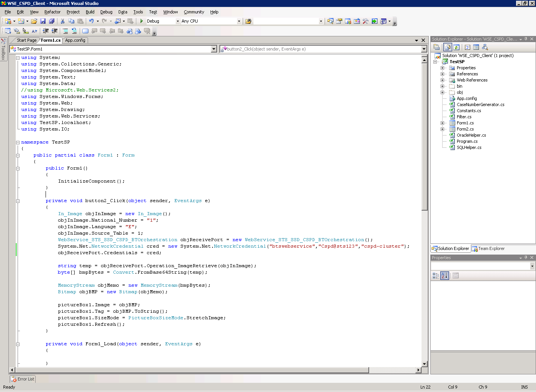Click the Save All icon
536x392 pixels.
click(x=51, y=21)
